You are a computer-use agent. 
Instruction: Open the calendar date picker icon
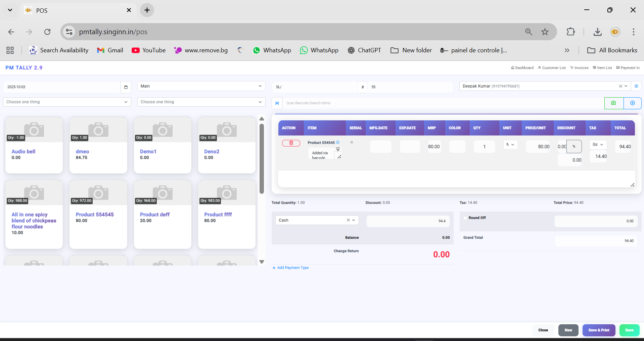(x=126, y=87)
